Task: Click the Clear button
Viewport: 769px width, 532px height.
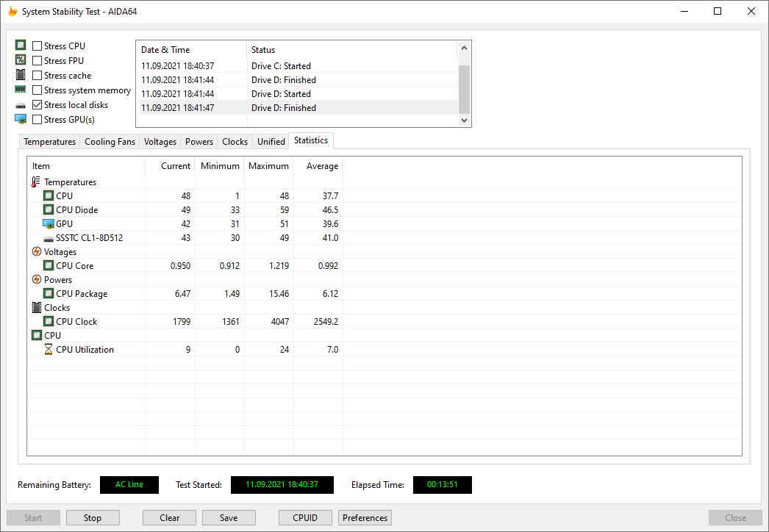Action: (x=169, y=518)
